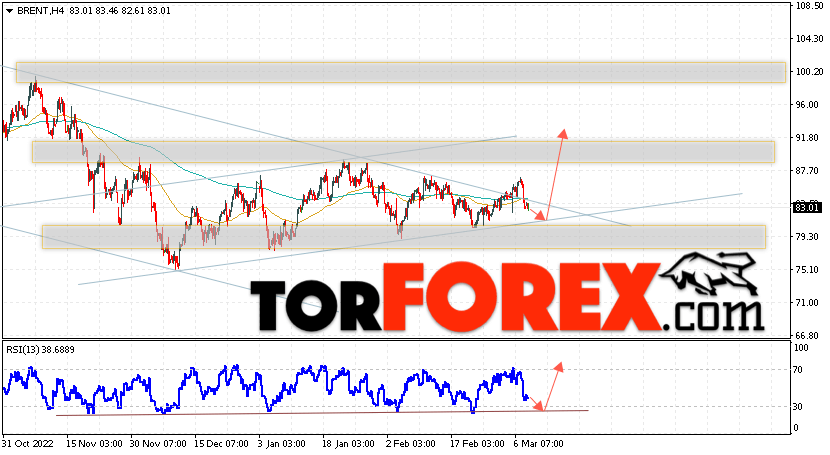Click the 15 Dec 07:00 date label
830x455 pixels.
click(x=221, y=444)
